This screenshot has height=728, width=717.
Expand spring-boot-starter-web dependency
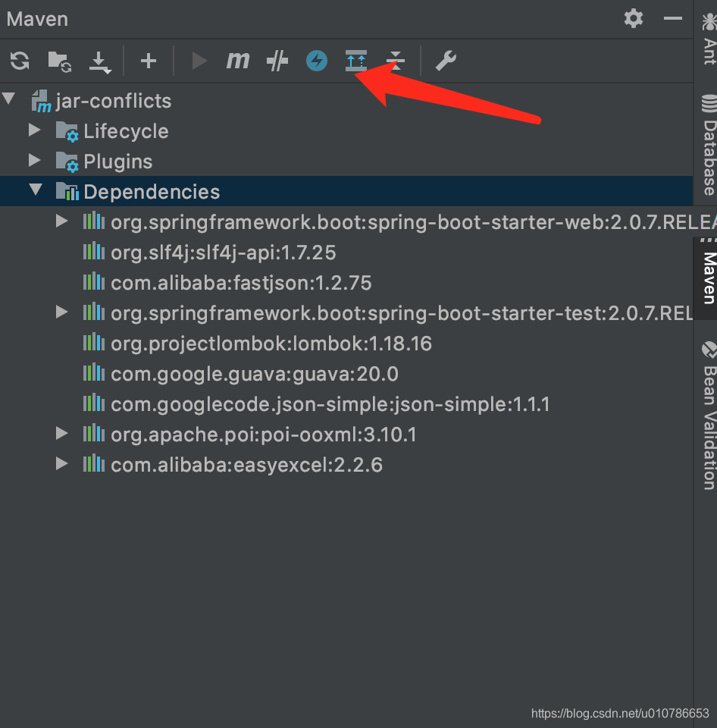click(61, 221)
